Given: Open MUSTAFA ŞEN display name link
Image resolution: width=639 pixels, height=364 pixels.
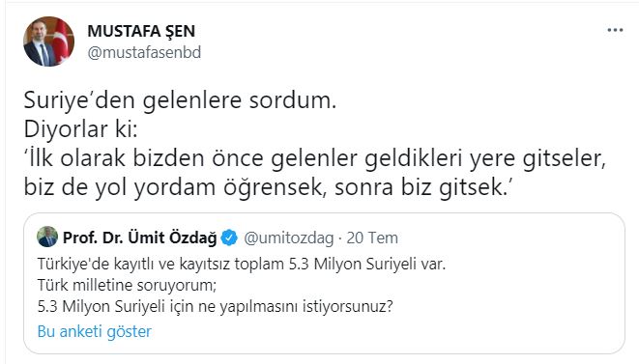Looking at the screenshot, I should pos(141,31).
